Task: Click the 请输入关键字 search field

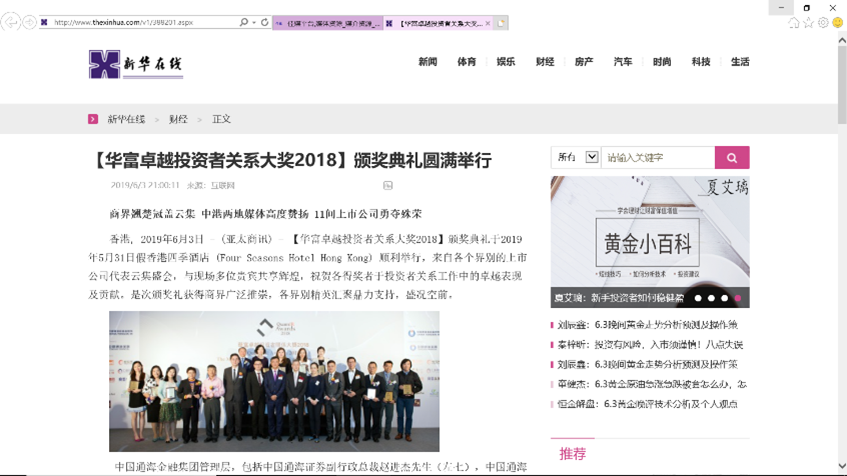Action: [658, 157]
